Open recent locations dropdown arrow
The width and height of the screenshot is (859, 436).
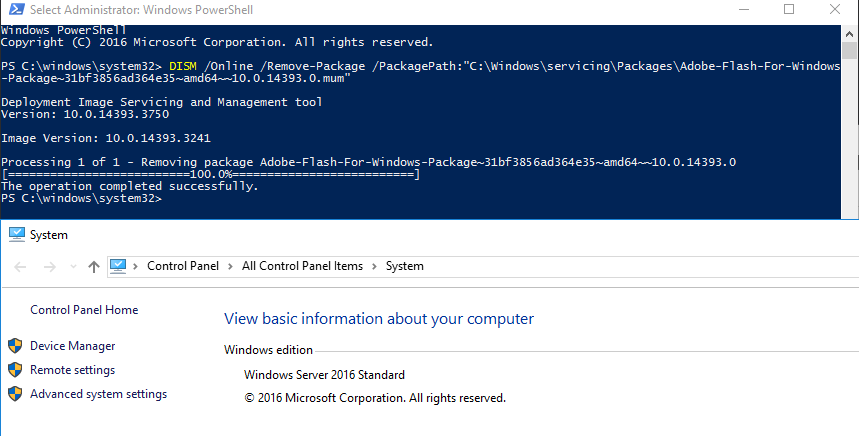(73, 267)
